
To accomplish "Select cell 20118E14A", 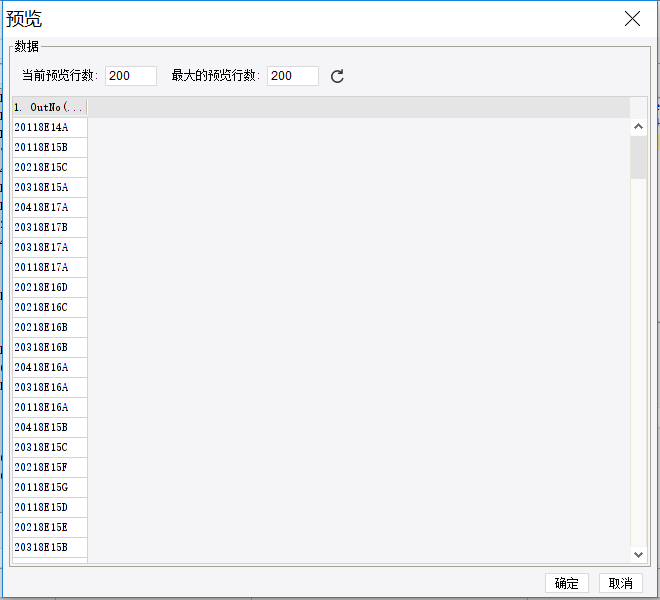I will click(50, 127).
